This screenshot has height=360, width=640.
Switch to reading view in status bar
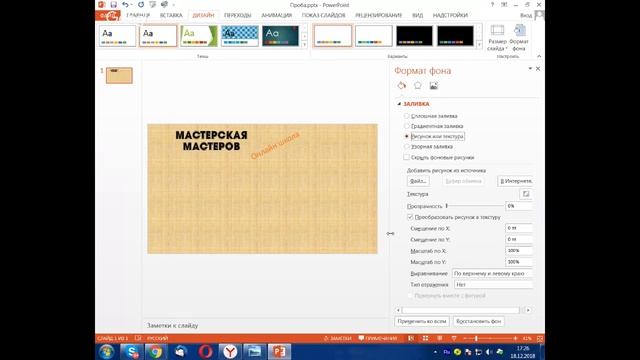point(440,338)
